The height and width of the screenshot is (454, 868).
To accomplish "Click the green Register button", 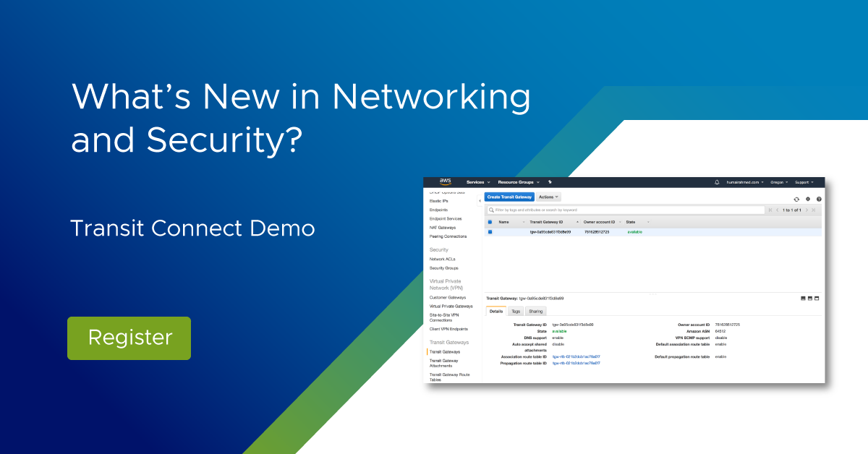I will [x=129, y=338].
